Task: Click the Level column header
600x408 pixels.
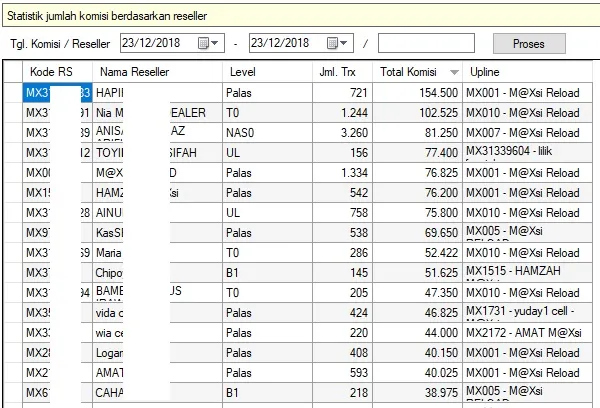Action: [x=266, y=73]
